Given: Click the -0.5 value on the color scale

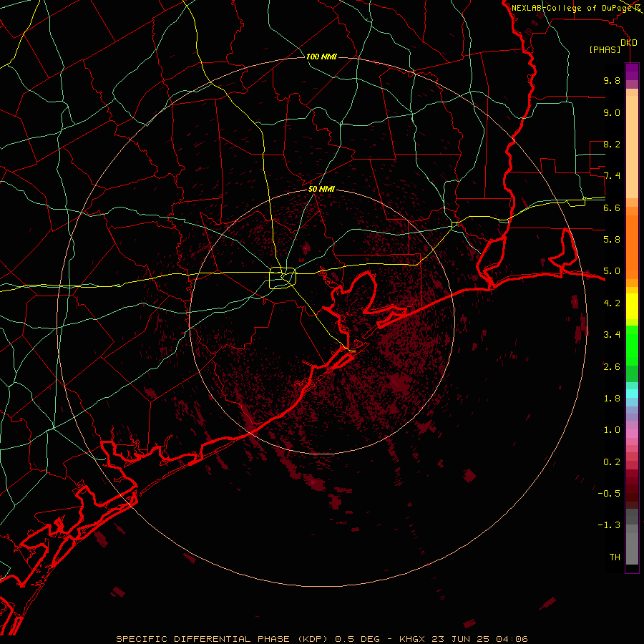Looking at the screenshot, I should (609, 494).
